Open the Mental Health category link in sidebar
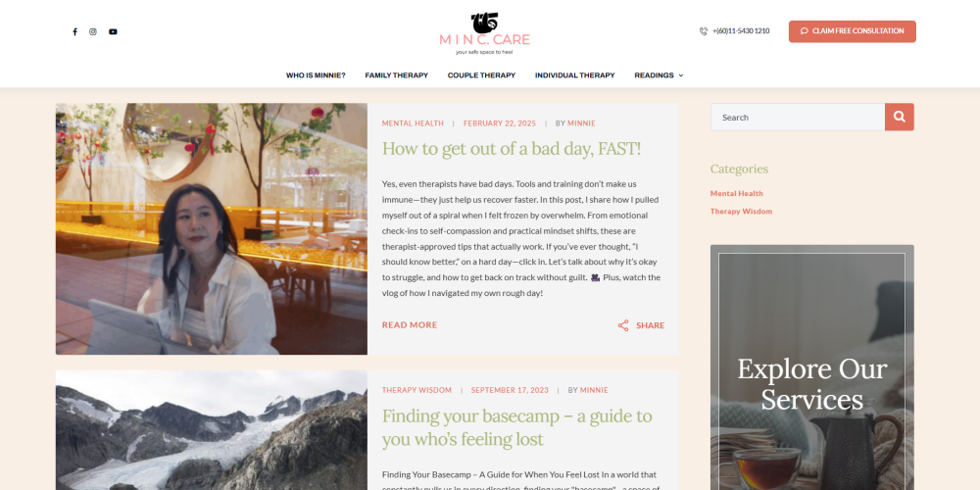This screenshot has height=490, width=980. click(x=736, y=194)
